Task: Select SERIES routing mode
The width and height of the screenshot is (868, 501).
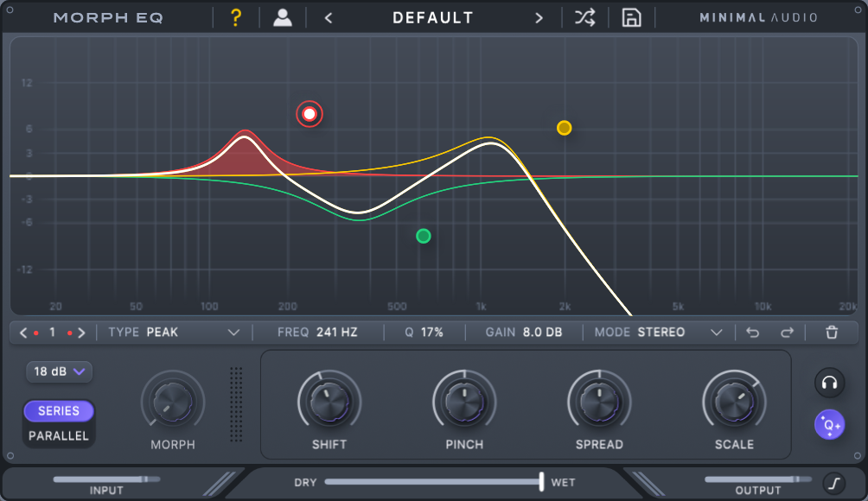Action: tap(59, 411)
